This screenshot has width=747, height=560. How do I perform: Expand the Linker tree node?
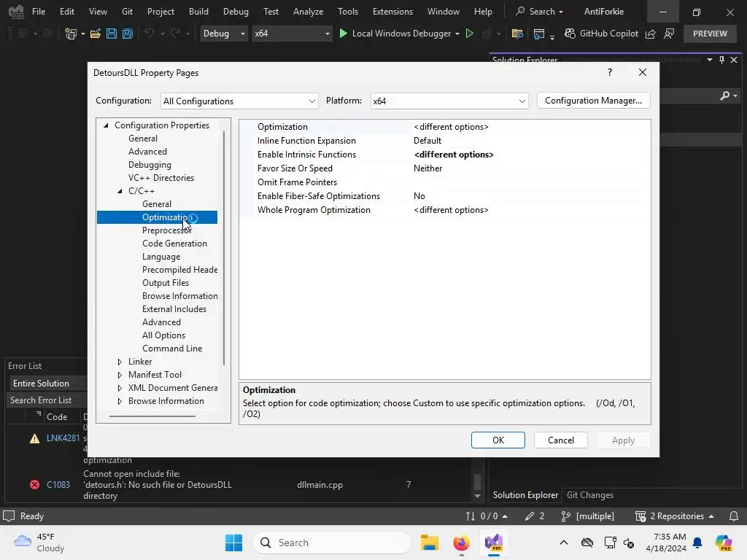click(x=120, y=362)
